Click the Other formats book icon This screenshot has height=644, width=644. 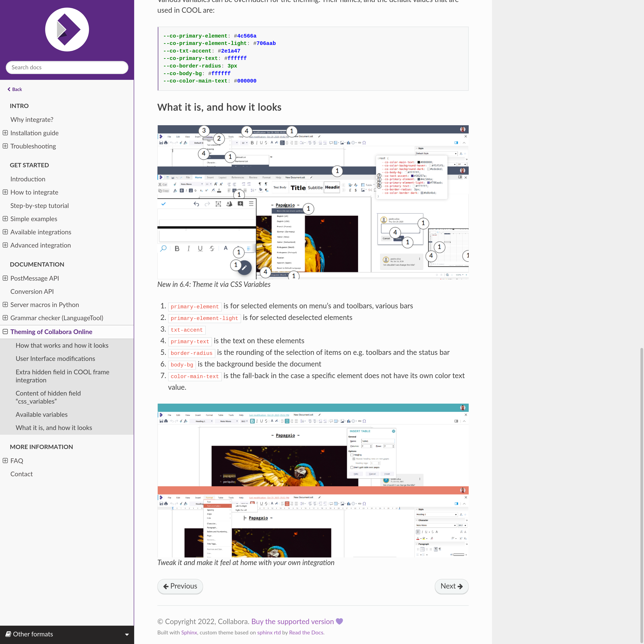[8, 634]
